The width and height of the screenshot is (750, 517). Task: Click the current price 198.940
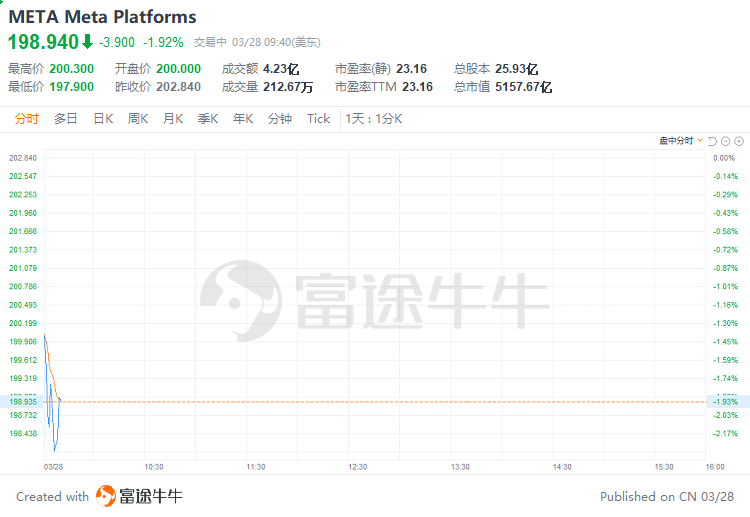pos(43,42)
